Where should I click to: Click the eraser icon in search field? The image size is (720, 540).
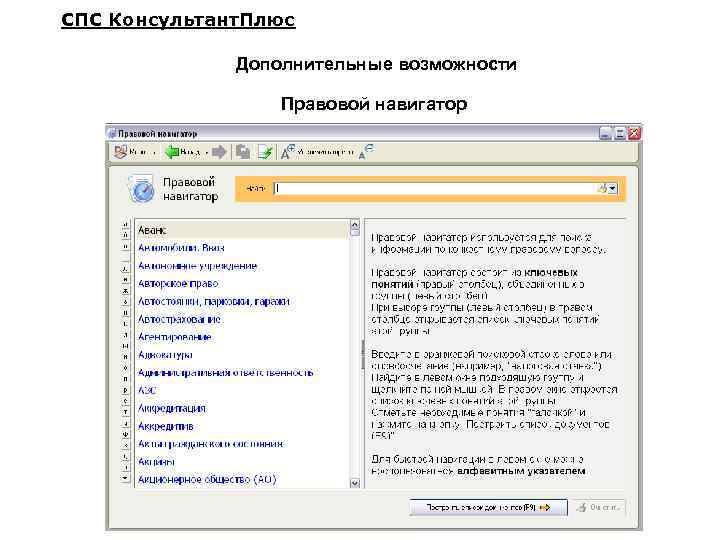coord(602,188)
